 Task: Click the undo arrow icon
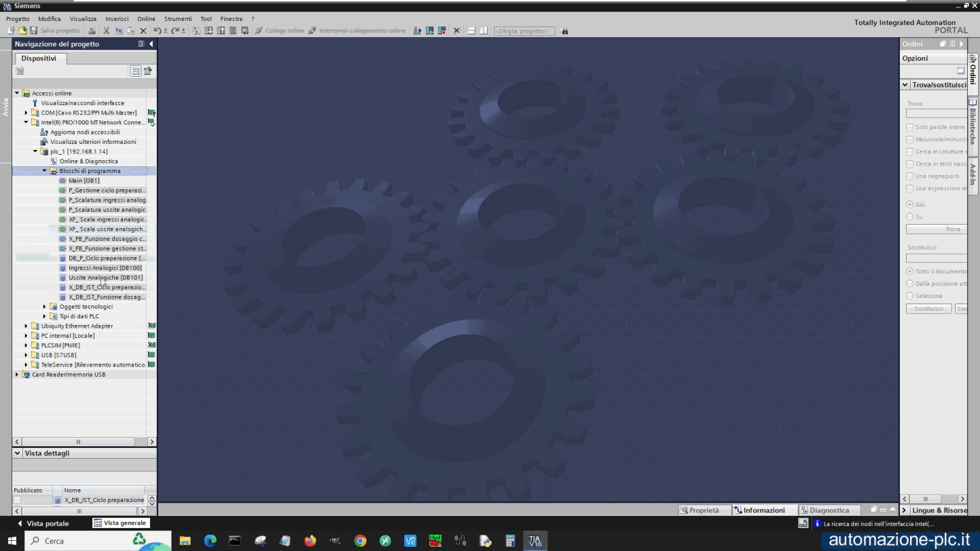click(x=158, y=31)
